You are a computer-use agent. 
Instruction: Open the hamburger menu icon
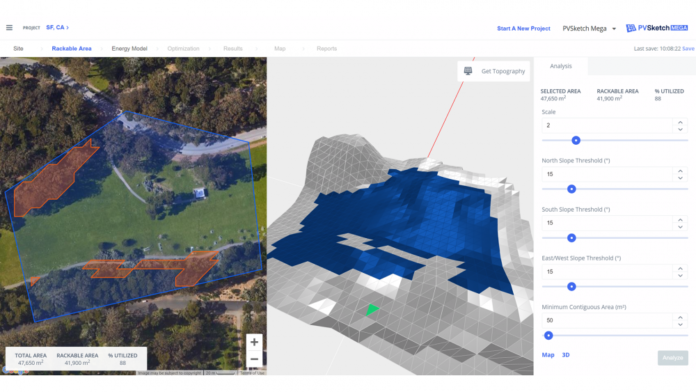[x=9, y=28]
